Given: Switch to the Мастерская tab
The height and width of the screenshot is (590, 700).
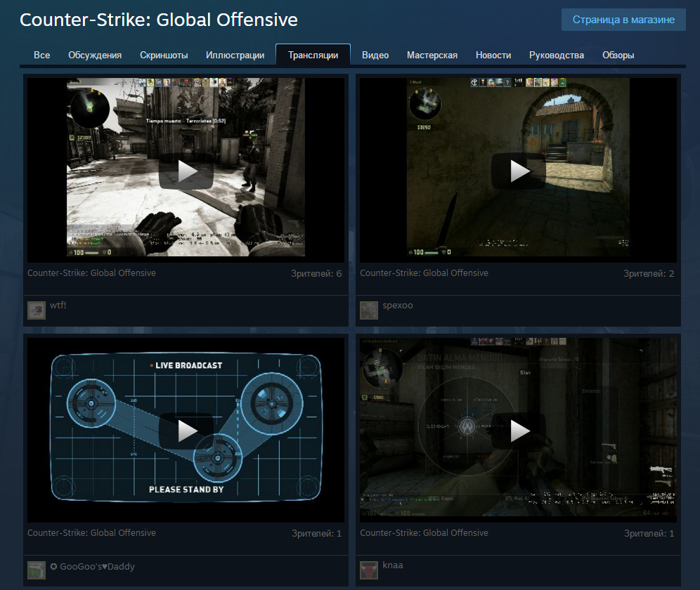Looking at the screenshot, I should tap(432, 55).
